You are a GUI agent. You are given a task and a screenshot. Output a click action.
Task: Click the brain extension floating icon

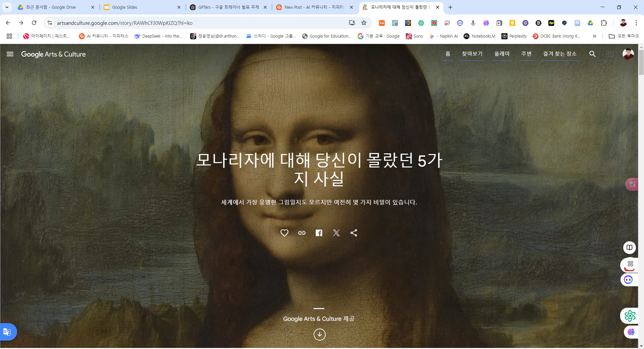[x=631, y=332]
